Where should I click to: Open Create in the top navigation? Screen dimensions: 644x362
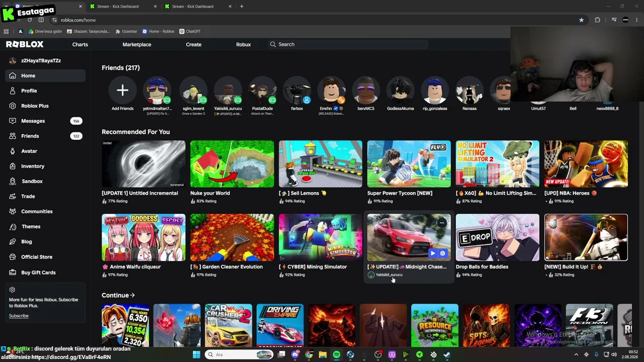click(x=194, y=44)
